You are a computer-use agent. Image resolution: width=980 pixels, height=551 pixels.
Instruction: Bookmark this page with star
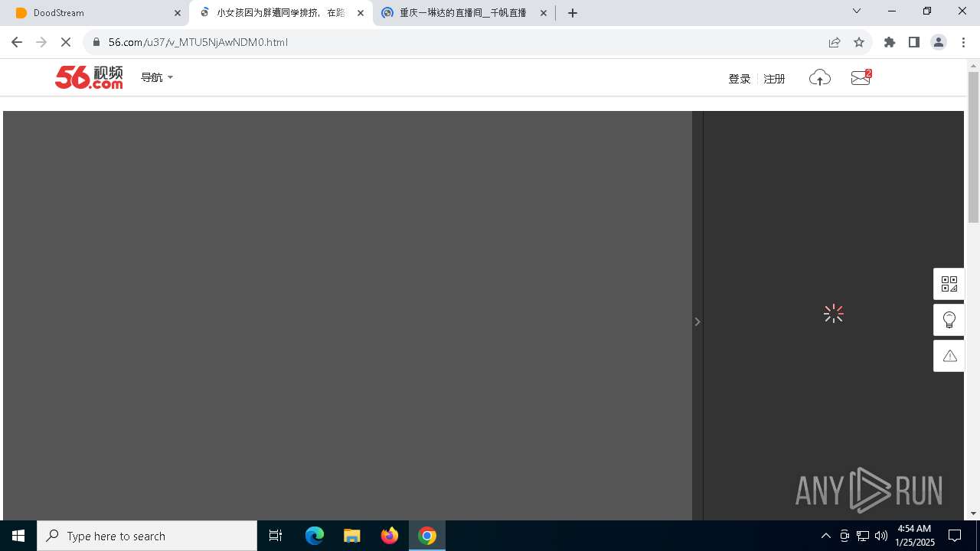pyautogui.click(x=859, y=42)
